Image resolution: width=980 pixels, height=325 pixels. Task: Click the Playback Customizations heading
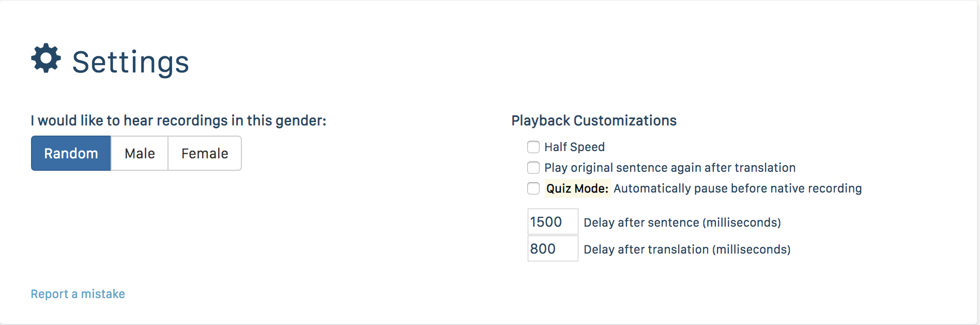pyautogui.click(x=593, y=121)
